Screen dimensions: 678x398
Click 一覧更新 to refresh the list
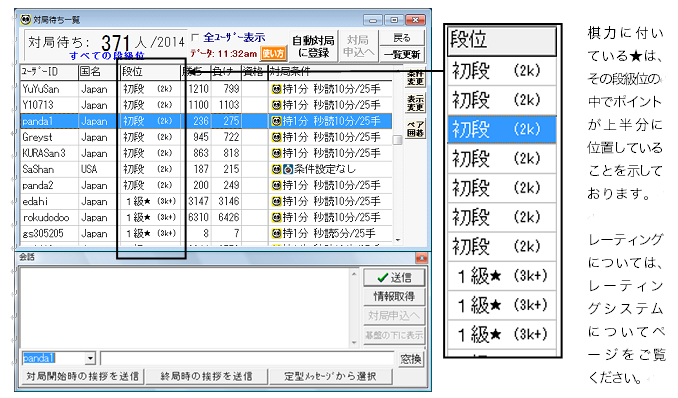point(402,54)
